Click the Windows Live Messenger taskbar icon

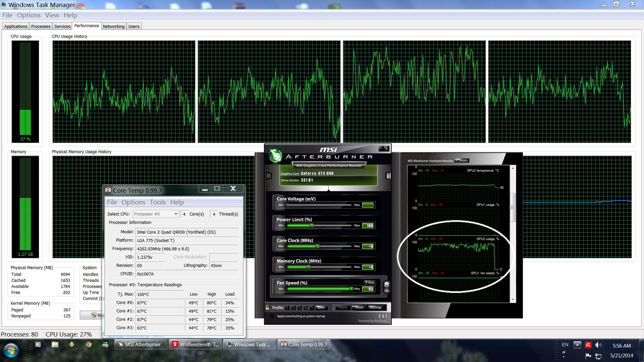[x=105, y=345]
